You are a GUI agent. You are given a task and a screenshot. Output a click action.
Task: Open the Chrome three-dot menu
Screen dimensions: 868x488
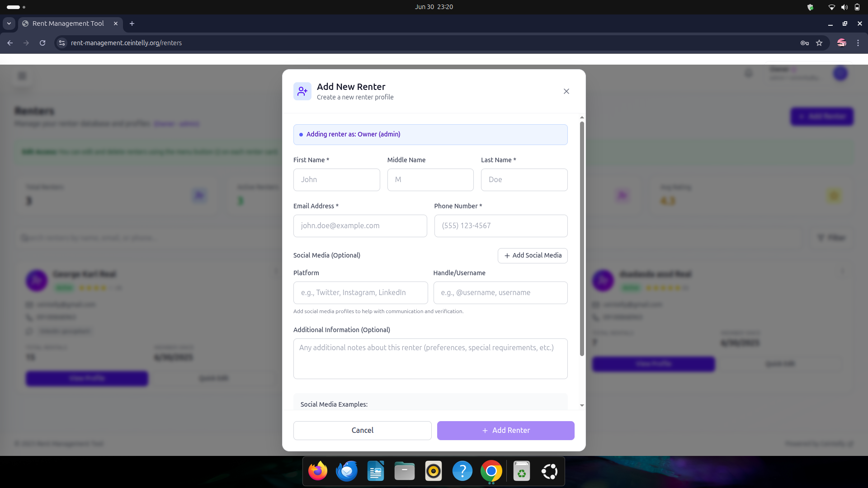tap(858, 43)
